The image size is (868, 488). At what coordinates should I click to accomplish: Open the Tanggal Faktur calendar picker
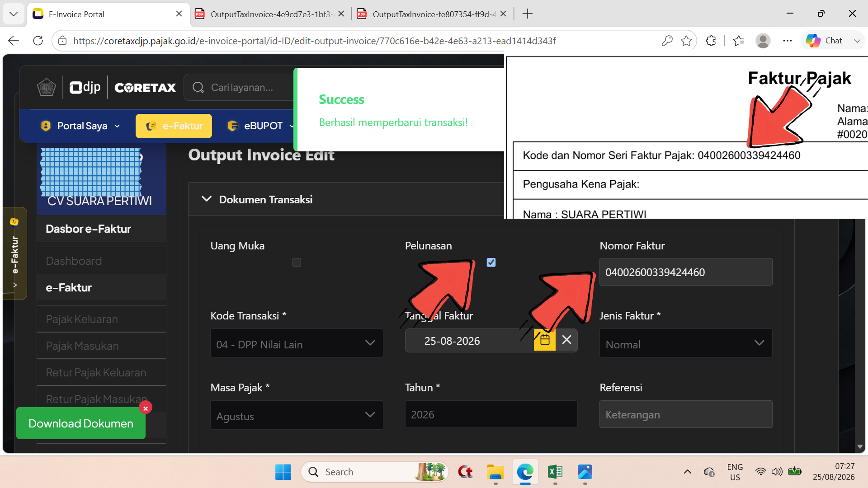click(x=545, y=340)
